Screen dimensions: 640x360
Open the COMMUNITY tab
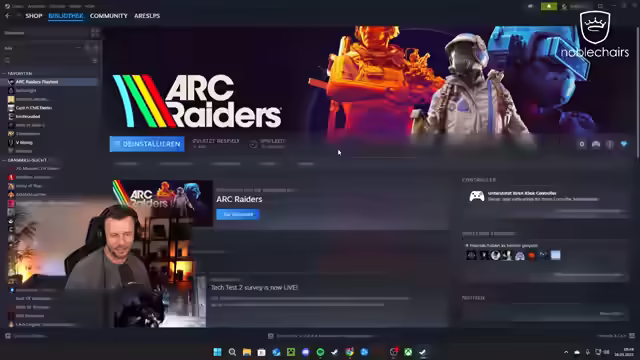pyautogui.click(x=109, y=16)
